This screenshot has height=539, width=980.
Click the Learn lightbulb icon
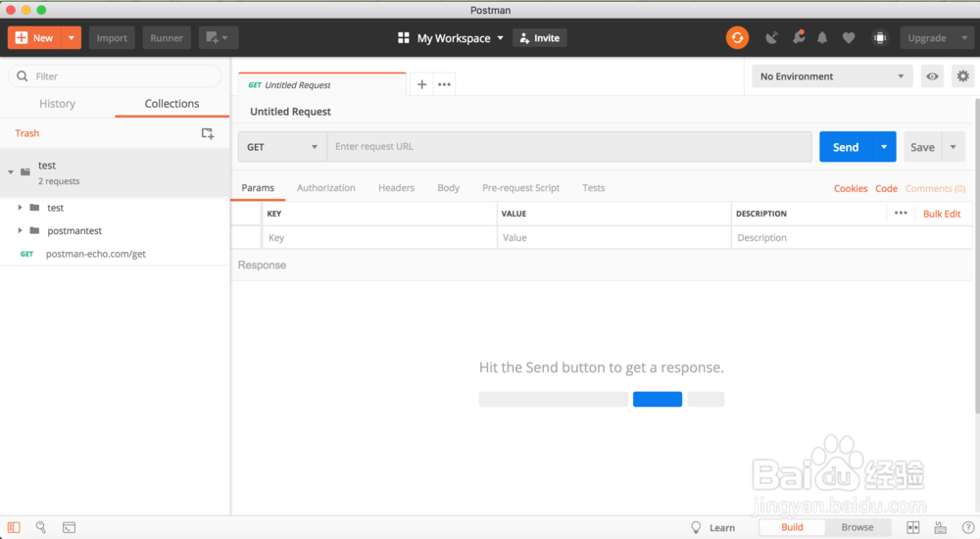[x=696, y=527]
